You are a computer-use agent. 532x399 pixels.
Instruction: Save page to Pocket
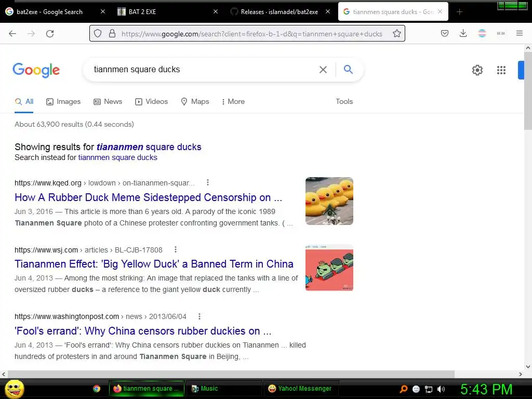[x=445, y=33]
